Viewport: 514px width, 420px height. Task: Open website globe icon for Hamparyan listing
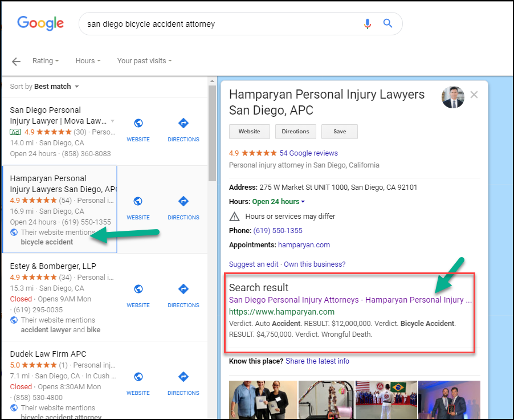138,201
